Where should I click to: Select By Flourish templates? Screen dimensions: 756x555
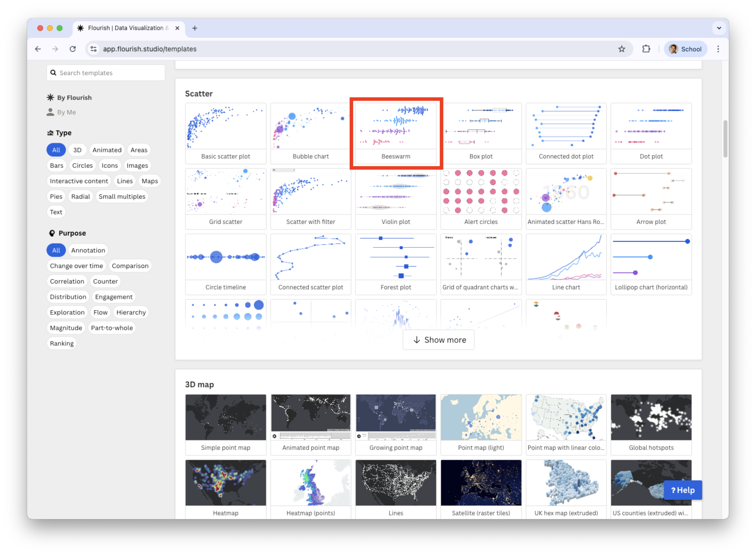coord(74,98)
